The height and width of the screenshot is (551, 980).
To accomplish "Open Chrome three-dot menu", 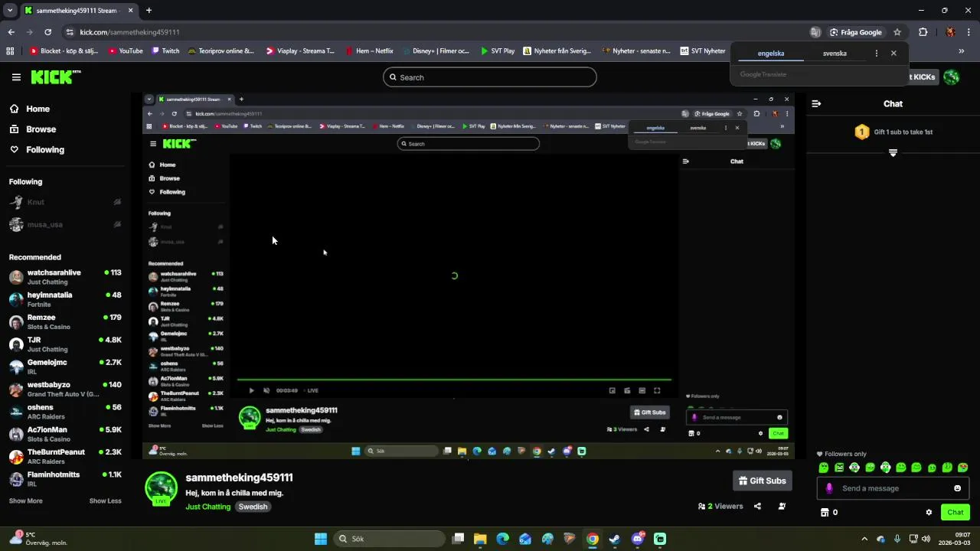I will [969, 32].
